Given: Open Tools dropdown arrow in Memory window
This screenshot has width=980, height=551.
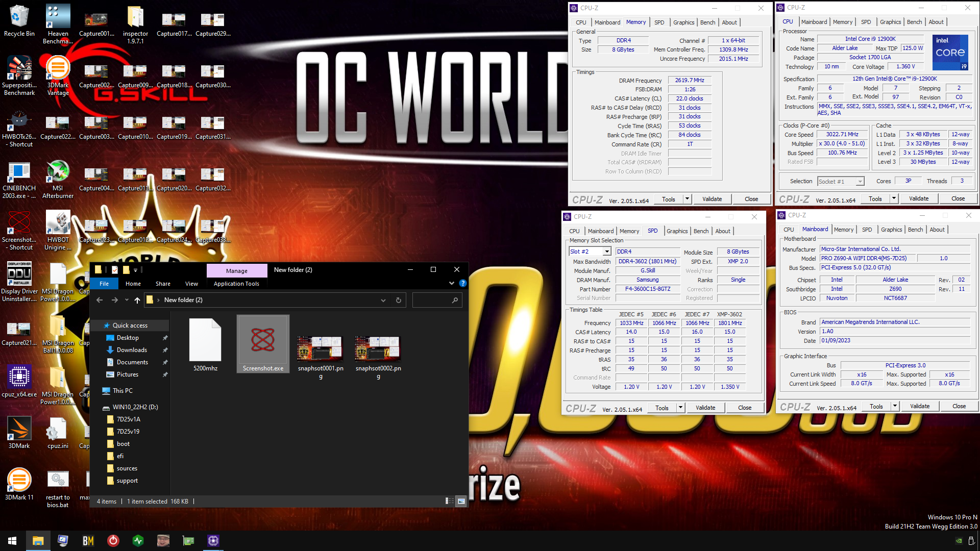Looking at the screenshot, I should [687, 199].
